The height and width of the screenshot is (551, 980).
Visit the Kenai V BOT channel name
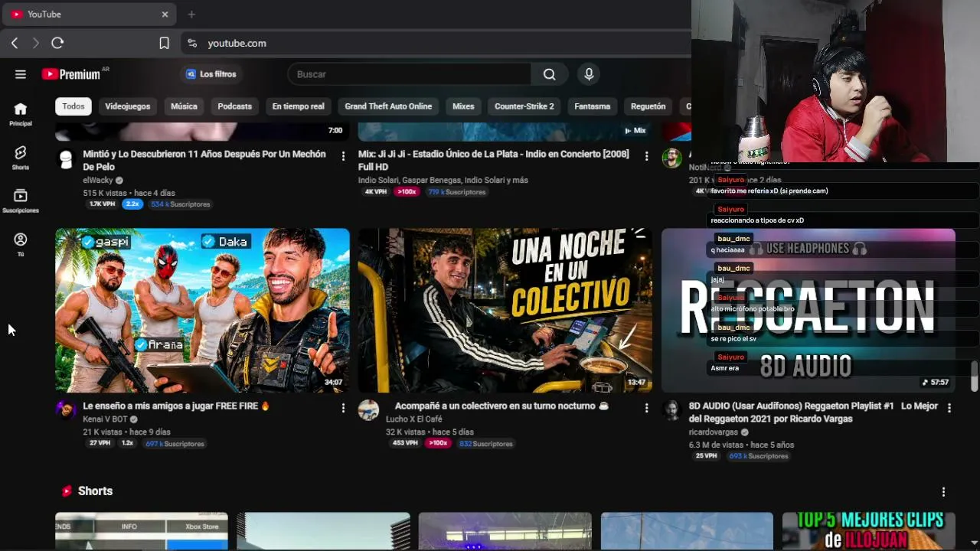[105, 419]
